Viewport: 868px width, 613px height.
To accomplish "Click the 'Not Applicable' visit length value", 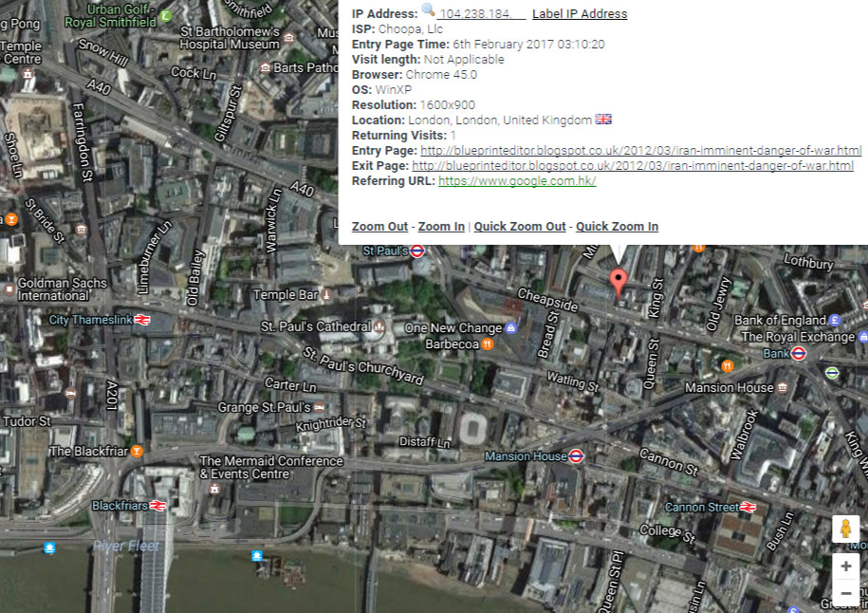I will pyautogui.click(x=464, y=59).
